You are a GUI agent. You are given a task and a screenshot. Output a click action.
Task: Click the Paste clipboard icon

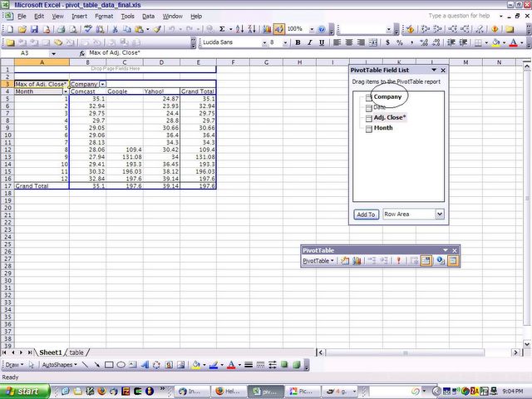tap(139, 30)
